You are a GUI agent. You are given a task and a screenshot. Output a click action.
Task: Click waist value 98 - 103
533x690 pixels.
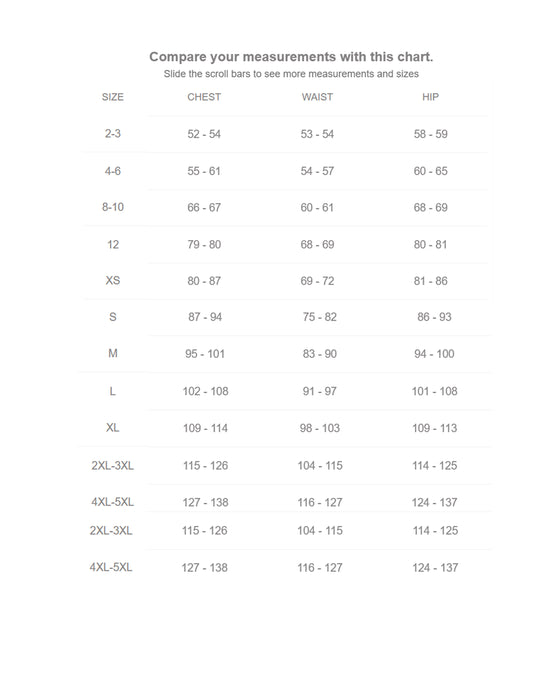point(320,428)
